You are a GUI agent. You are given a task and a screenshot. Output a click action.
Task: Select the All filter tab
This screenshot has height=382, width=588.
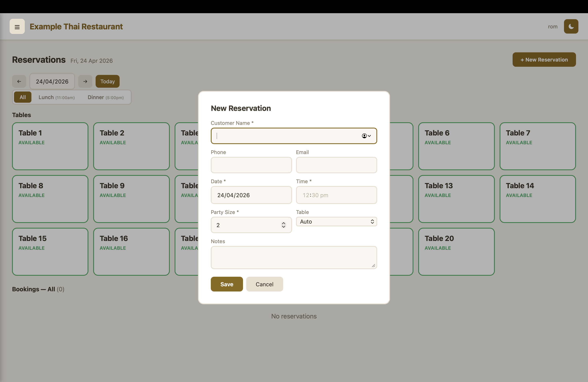tap(23, 97)
